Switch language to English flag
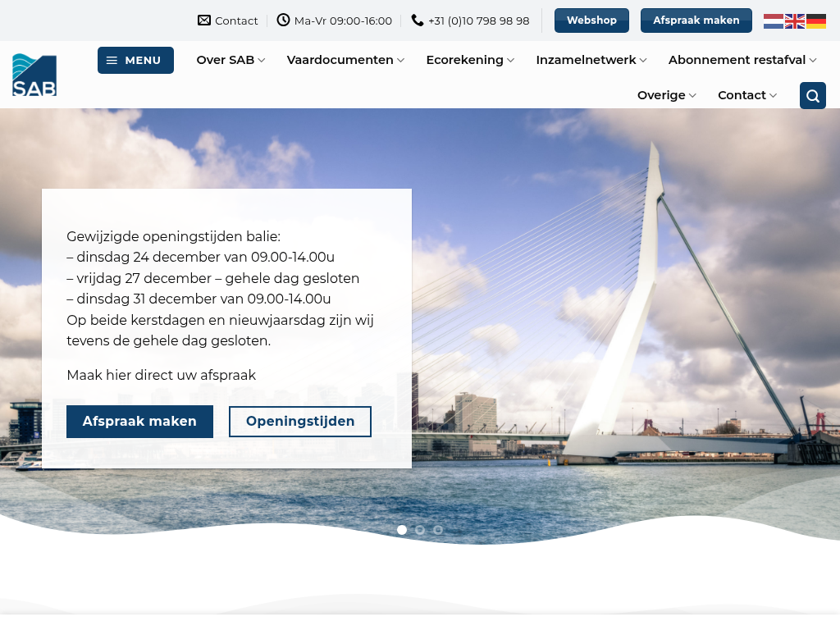Image resolution: width=840 pixels, height=630 pixels. click(794, 21)
